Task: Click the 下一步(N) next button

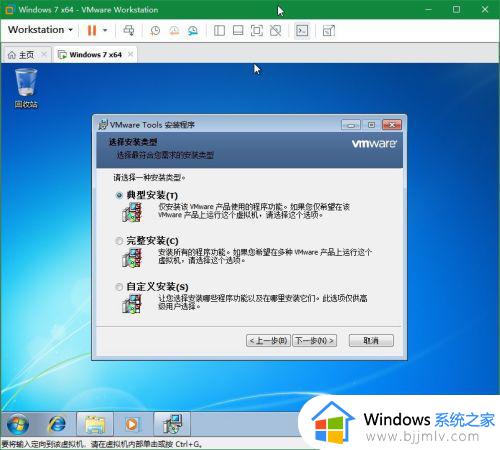Action: [x=314, y=341]
